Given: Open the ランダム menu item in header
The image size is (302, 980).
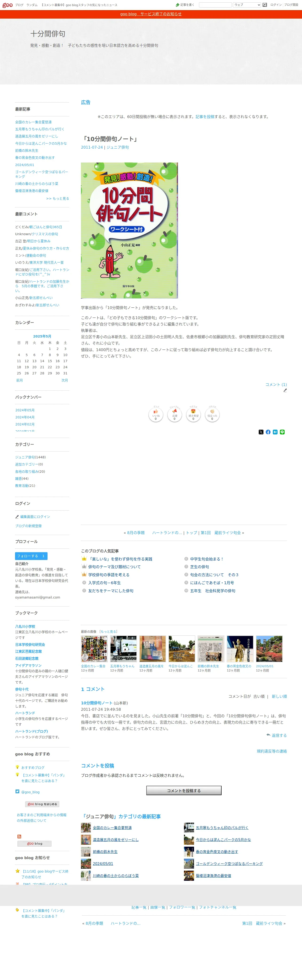Looking at the screenshot, I should coord(32,5).
